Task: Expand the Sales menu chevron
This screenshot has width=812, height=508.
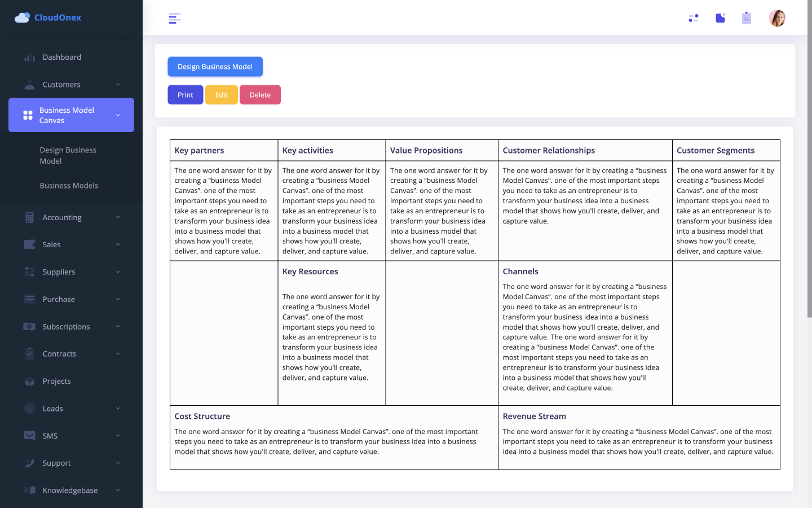Action: click(118, 244)
